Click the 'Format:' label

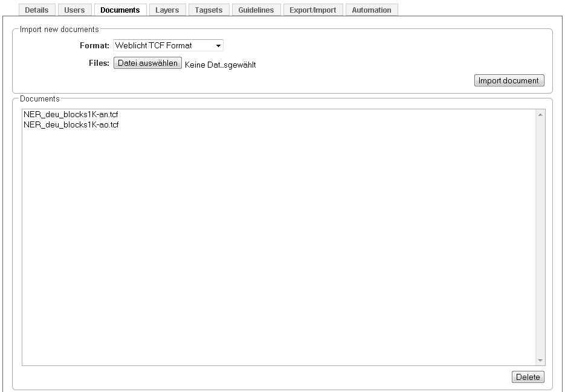pos(94,45)
